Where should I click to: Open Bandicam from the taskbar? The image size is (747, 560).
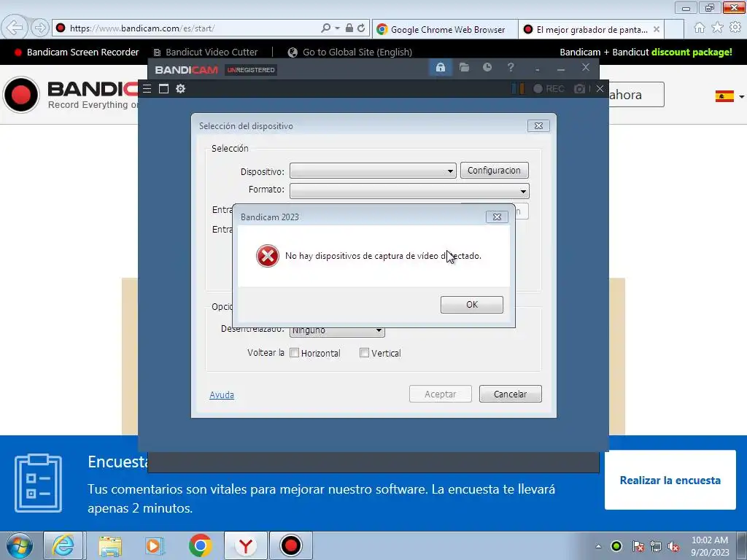tap(290, 545)
